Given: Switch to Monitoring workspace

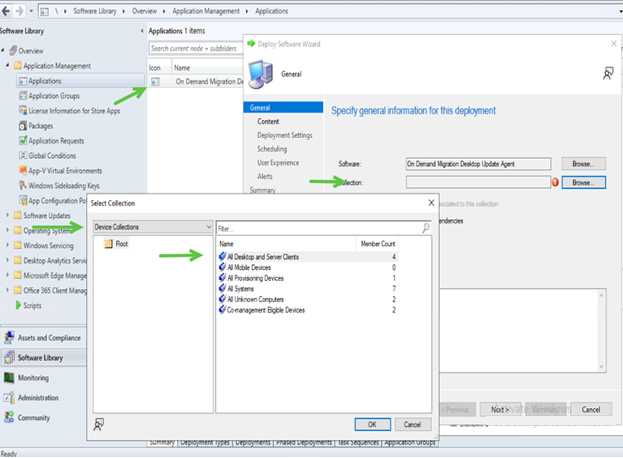Looking at the screenshot, I should 43,377.
